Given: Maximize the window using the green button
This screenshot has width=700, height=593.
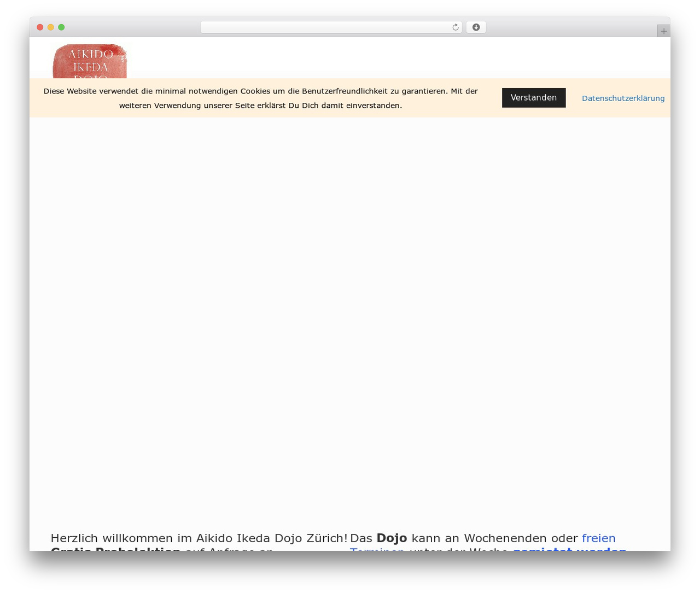Looking at the screenshot, I should [61, 27].
